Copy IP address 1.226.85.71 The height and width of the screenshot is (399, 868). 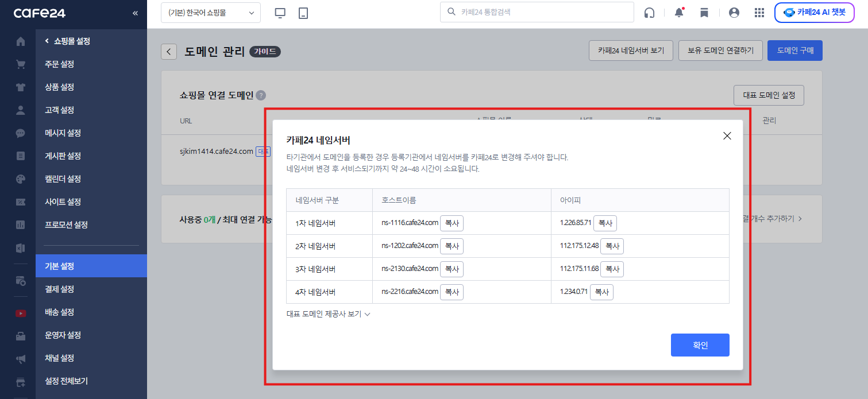click(605, 223)
